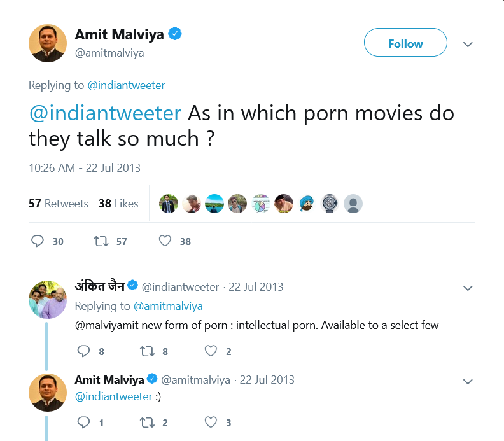Reply to the intellectual porn tweet
Image resolution: width=504 pixels, height=441 pixels.
tap(83, 351)
